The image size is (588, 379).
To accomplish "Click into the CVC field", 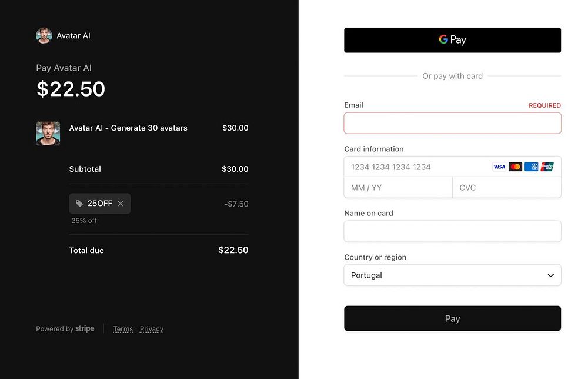I will coord(506,188).
